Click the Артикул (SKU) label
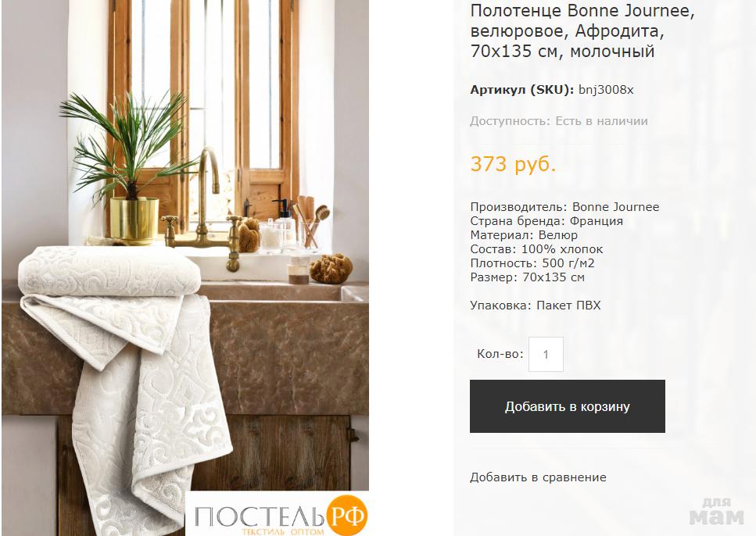This screenshot has height=536, width=756. (522, 90)
